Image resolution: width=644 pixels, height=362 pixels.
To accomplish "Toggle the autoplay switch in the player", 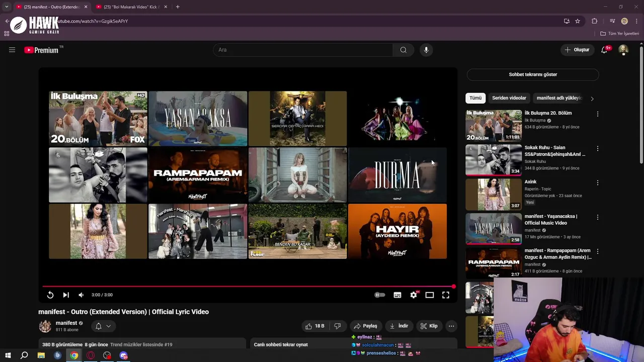I will tap(380, 295).
